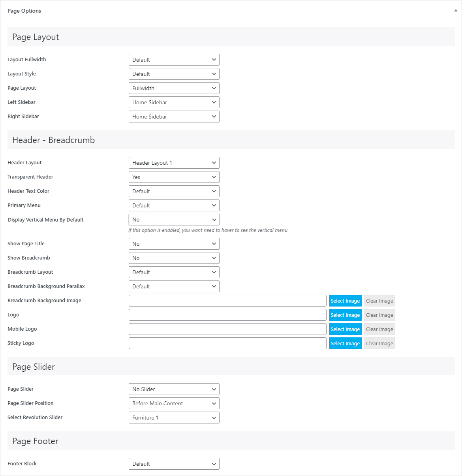
Task: Click Select Image for Sticky Logo
Action: point(345,343)
